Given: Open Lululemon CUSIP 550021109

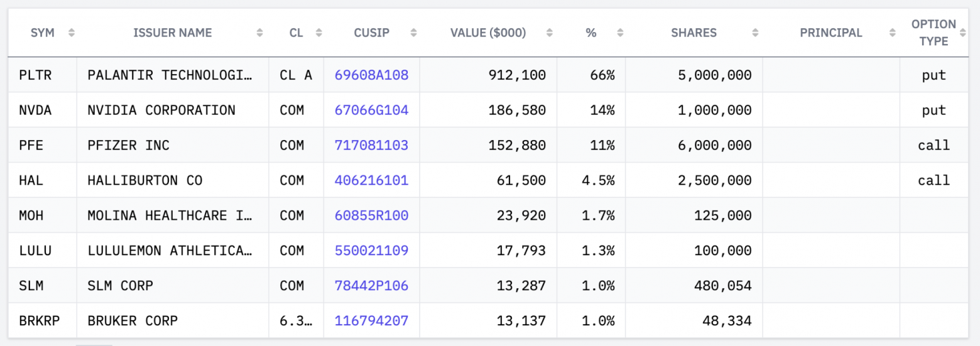Looking at the screenshot, I should [371, 251].
